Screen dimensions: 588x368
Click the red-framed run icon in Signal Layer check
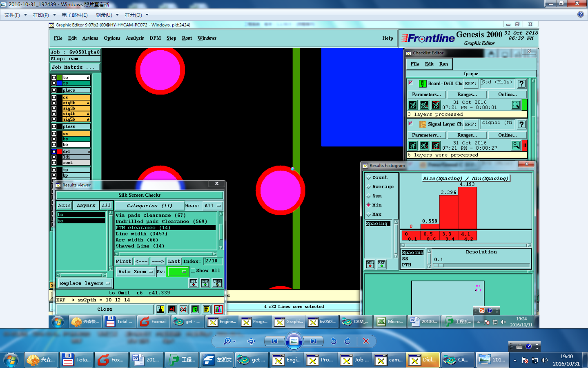436,146
